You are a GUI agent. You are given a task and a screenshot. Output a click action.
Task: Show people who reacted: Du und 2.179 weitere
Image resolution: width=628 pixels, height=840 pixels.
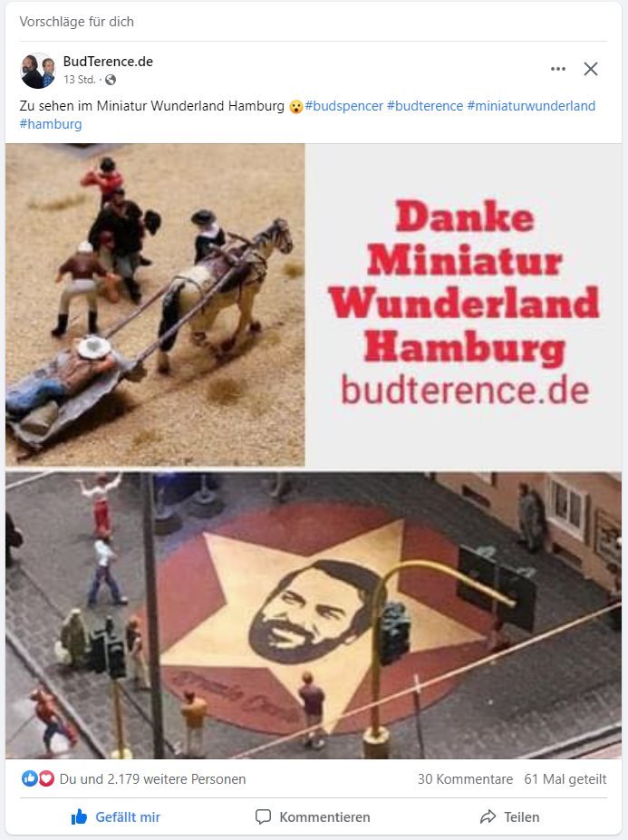tap(152, 779)
